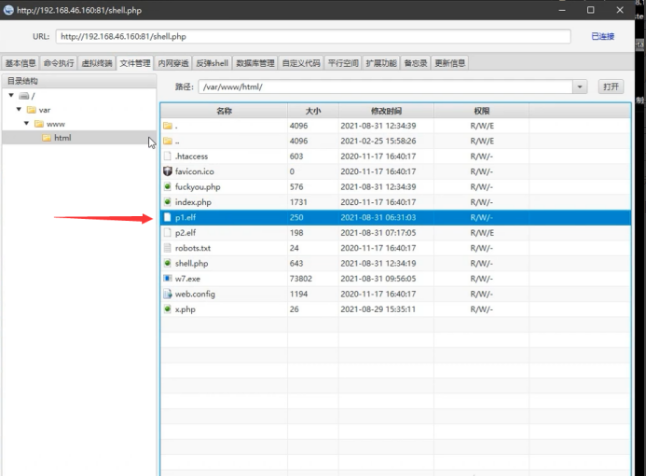The height and width of the screenshot is (476, 646).
Task: Collapse the root / tree node
Action: click(11, 95)
